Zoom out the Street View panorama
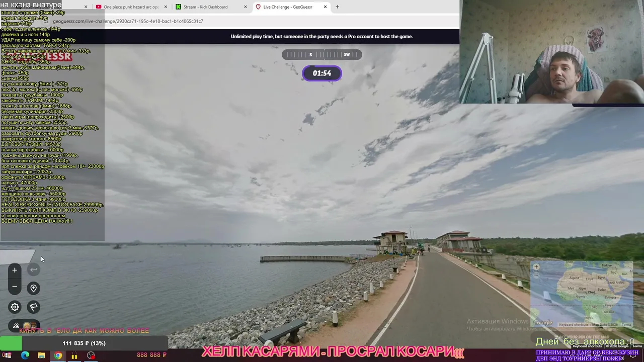This screenshot has height=362, width=644. click(x=15, y=287)
